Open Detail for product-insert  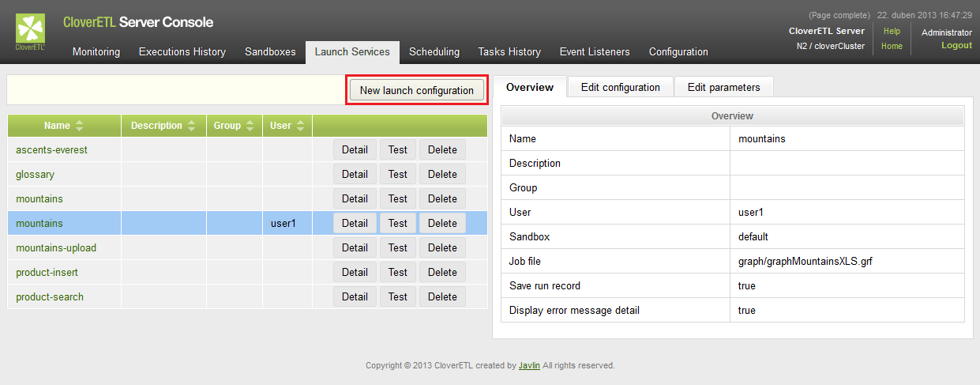click(355, 272)
